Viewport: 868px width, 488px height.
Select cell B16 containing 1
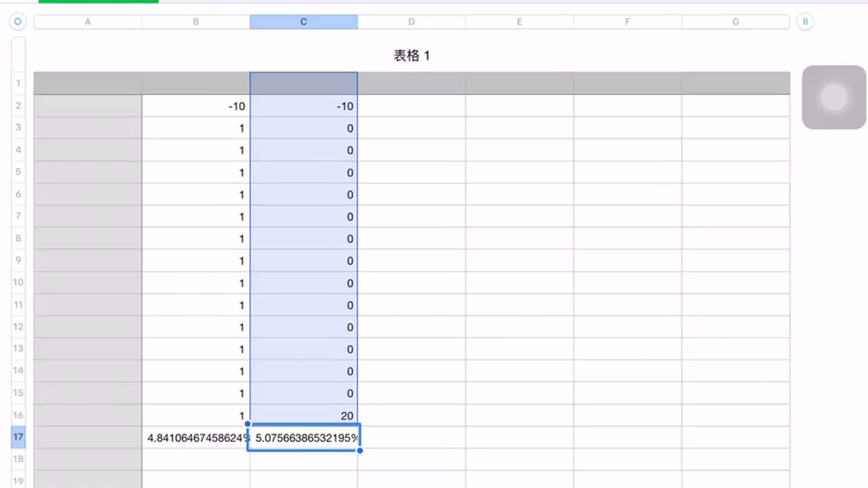coord(196,415)
